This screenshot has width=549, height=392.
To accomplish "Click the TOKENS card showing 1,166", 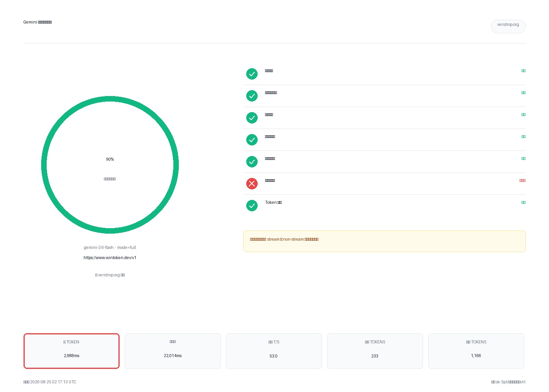I will [476, 351].
